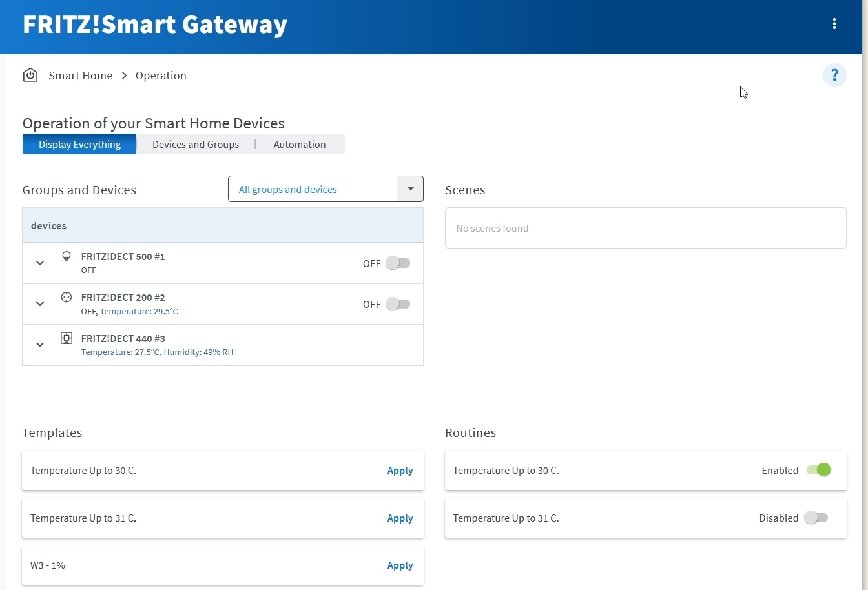Click the Operation breadcrumb
Screen dimensions: 868x590
161,76
